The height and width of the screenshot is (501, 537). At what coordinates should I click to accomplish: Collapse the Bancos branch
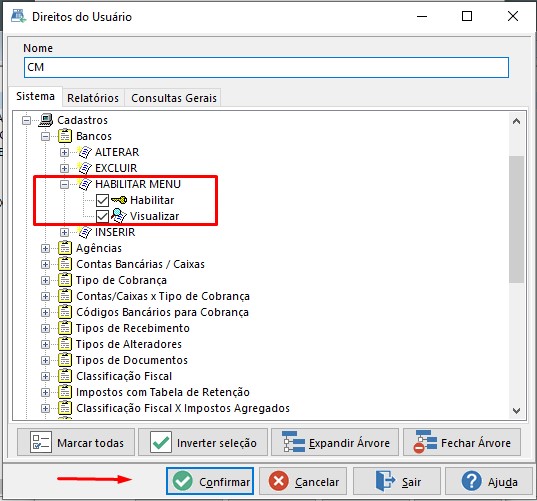[x=45, y=137]
